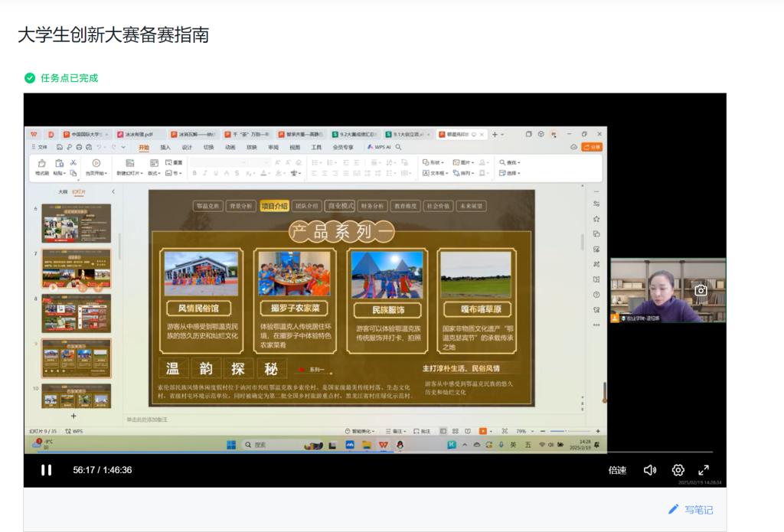Switch to 大纲 view in the slide panel
784x532 pixels.
tap(63, 191)
